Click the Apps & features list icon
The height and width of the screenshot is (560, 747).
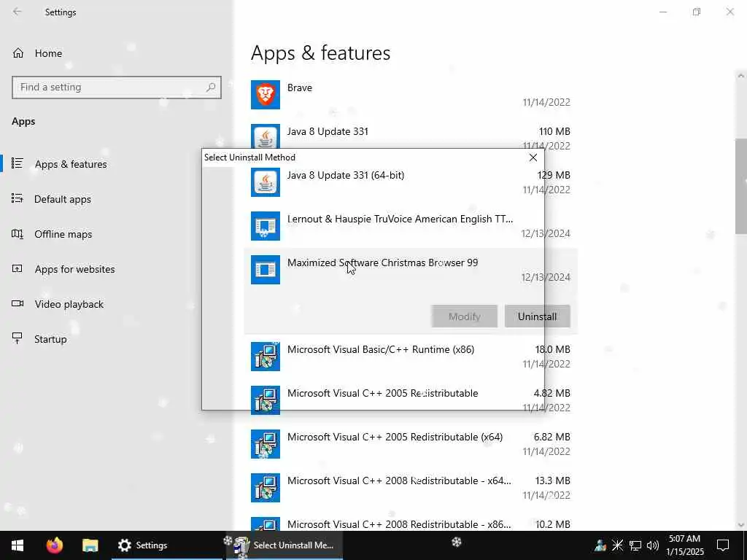coord(18,163)
